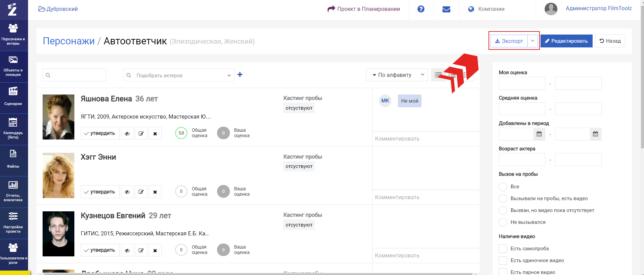
Task: Open Объекты и локации sidebar section
Action: (13, 67)
